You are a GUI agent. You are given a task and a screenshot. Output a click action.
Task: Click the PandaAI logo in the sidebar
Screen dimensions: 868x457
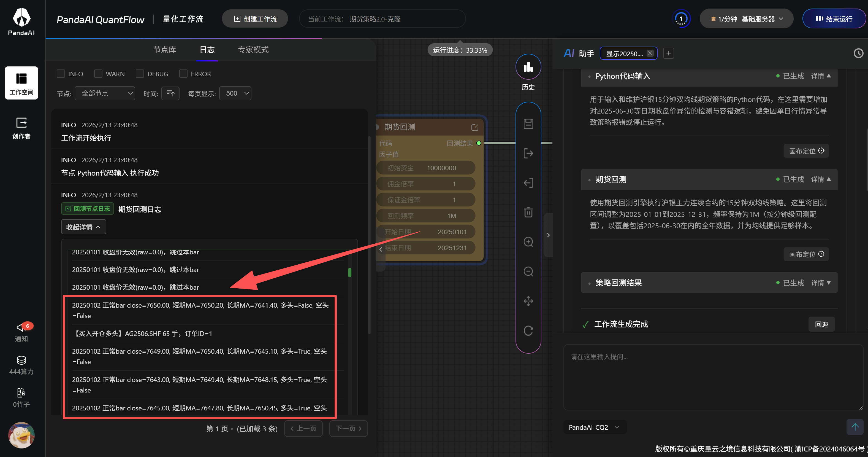(x=21, y=21)
